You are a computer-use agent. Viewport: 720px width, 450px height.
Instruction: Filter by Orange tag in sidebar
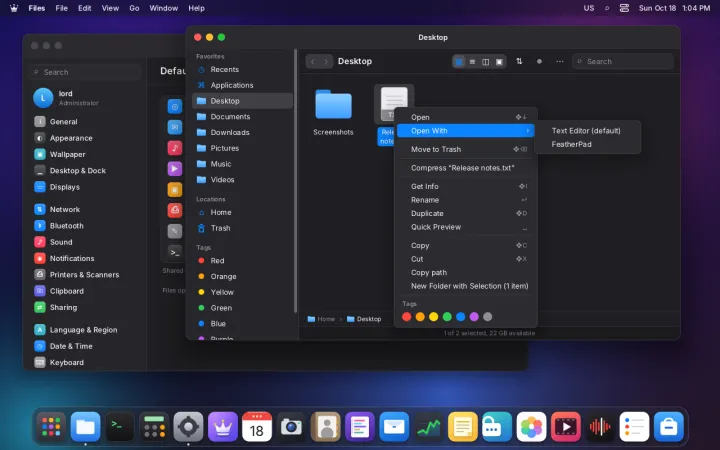[x=242, y=276]
